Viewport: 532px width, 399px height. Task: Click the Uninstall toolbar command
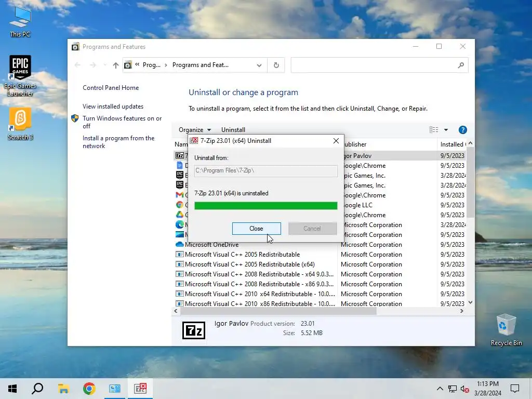pyautogui.click(x=233, y=130)
